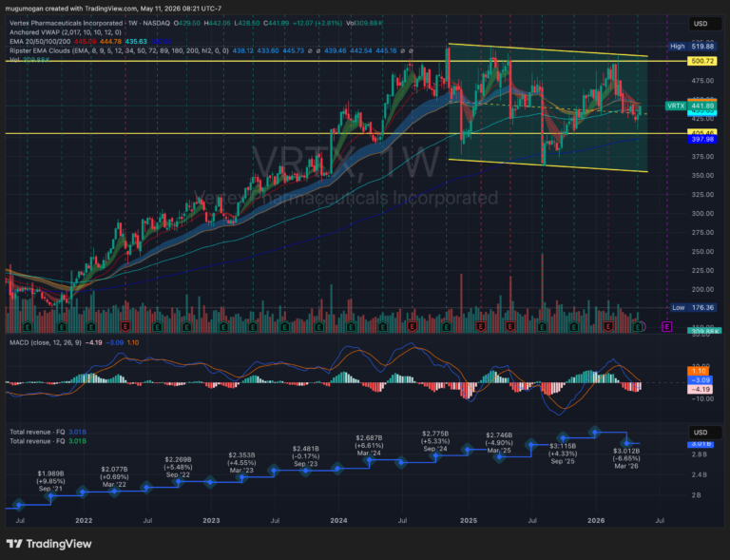
Task: Click the revenue diamond marker under Sep '21
Action: click(51, 496)
